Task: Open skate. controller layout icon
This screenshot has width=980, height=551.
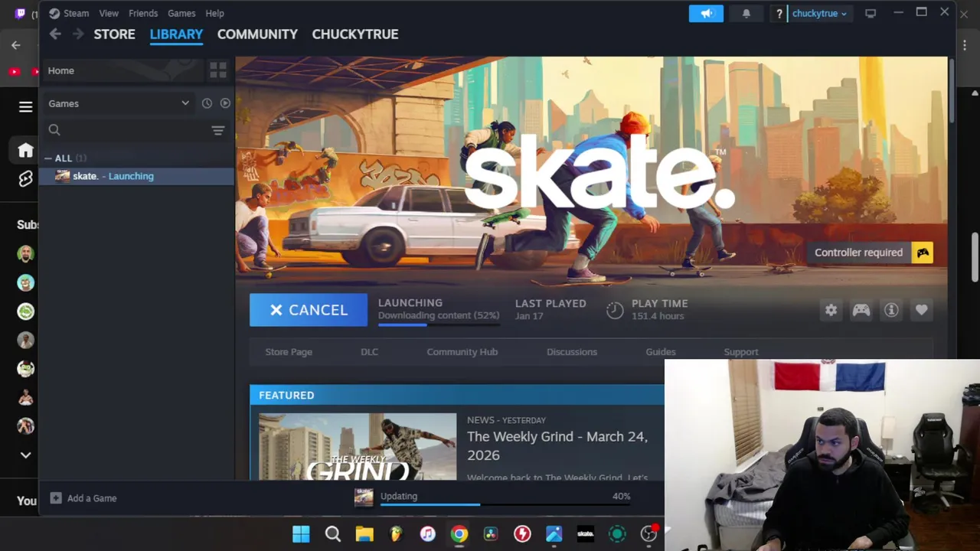Action: click(x=861, y=310)
